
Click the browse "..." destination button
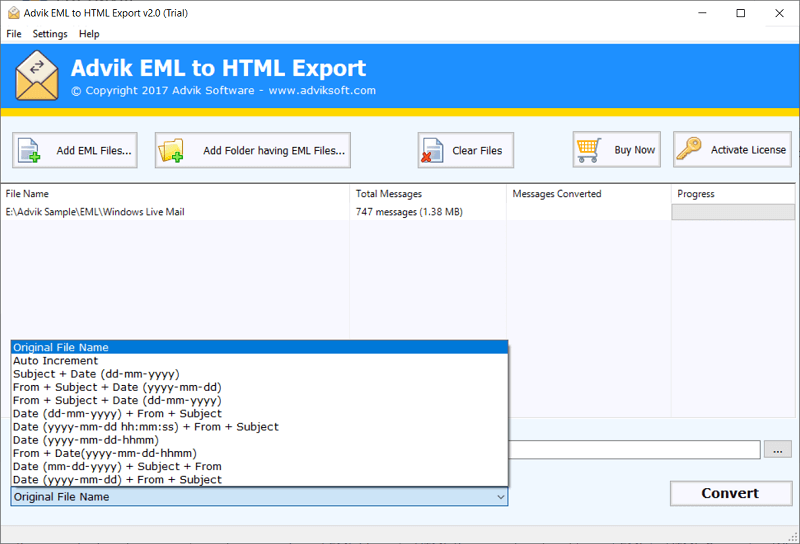click(778, 450)
